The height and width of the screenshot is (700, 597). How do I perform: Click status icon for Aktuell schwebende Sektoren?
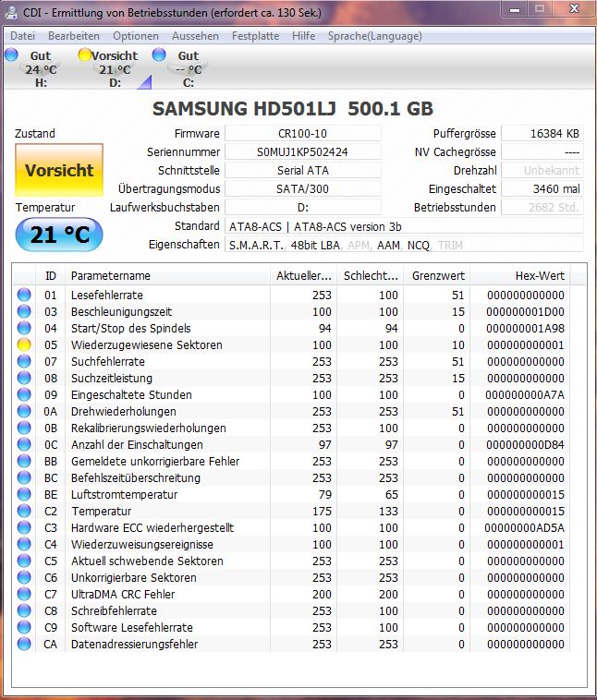(x=24, y=561)
